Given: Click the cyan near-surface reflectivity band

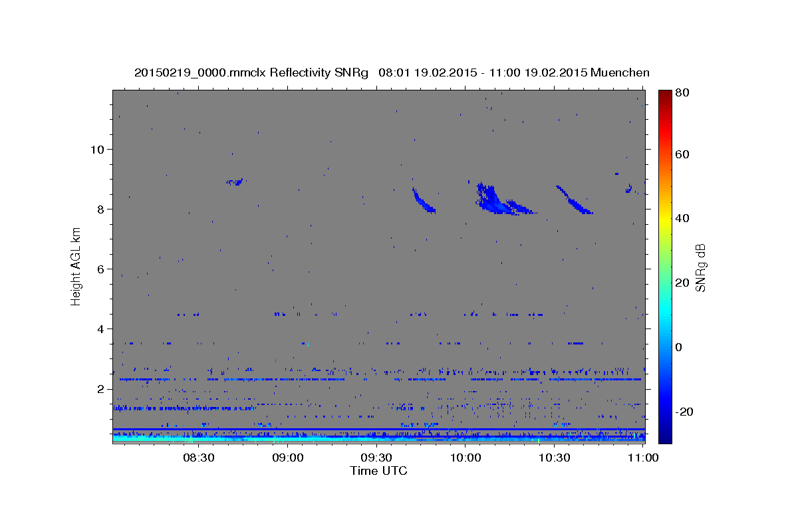Looking at the screenshot, I should tap(378, 439).
